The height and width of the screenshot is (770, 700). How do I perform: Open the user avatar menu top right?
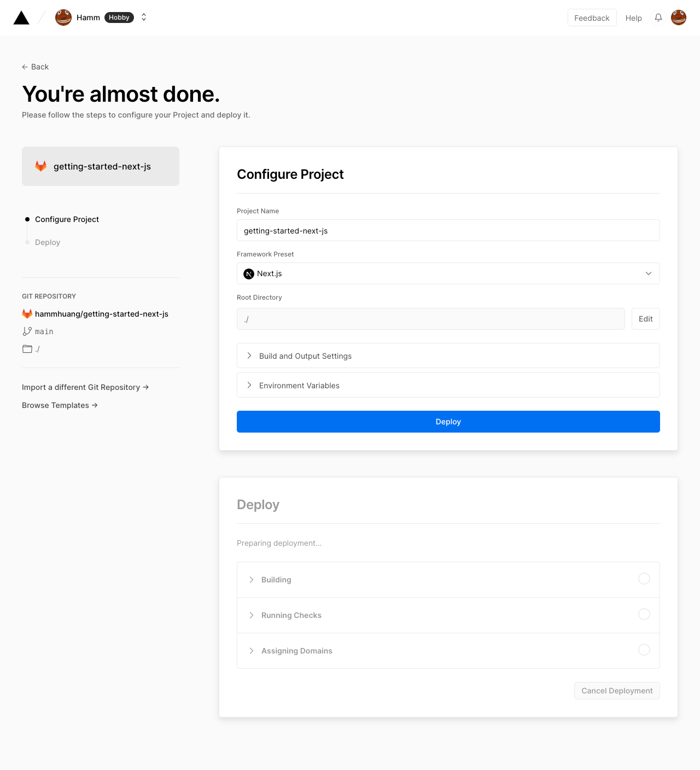(679, 17)
